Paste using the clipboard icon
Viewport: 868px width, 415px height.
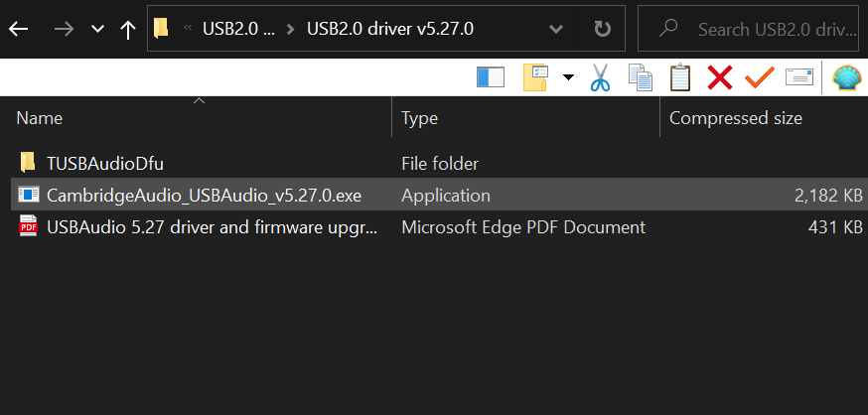[x=680, y=77]
